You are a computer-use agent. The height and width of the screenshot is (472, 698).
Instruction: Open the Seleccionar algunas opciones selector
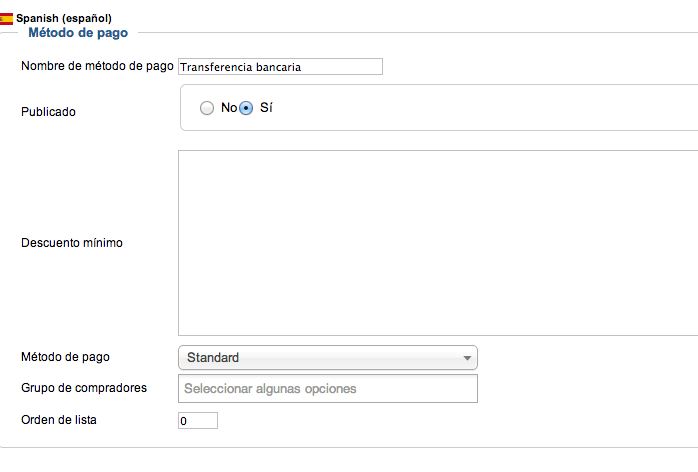(328, 388)
